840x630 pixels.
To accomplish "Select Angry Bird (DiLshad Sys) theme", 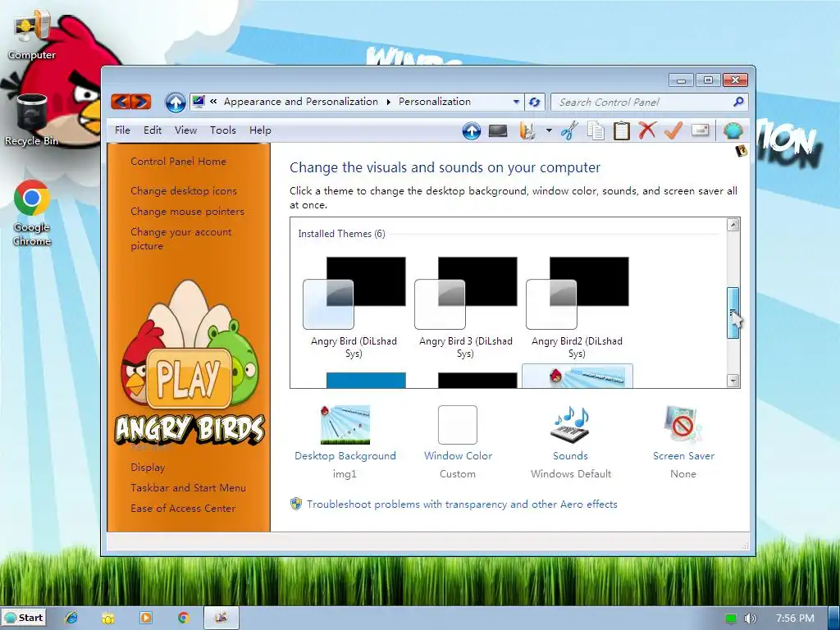I will pos(354,308).
